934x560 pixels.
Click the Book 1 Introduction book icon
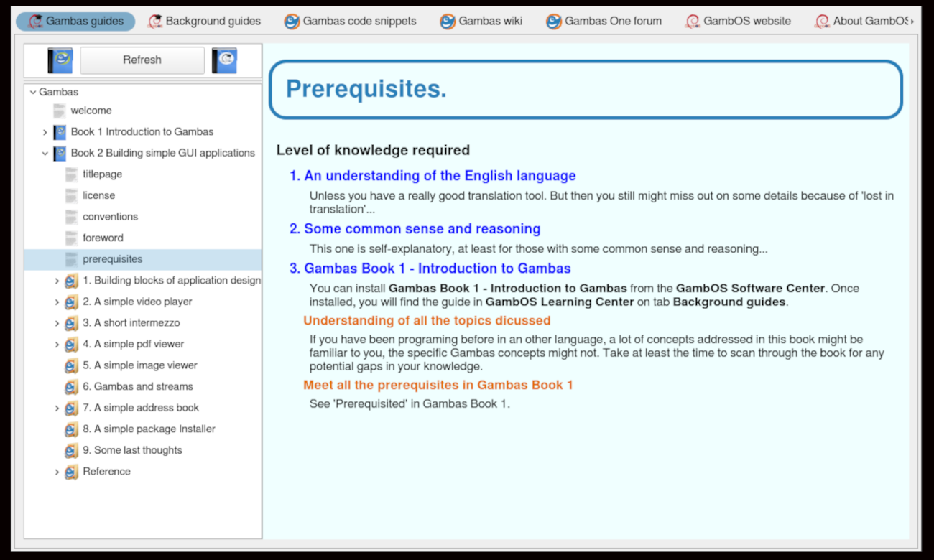[x=60, y=132]
